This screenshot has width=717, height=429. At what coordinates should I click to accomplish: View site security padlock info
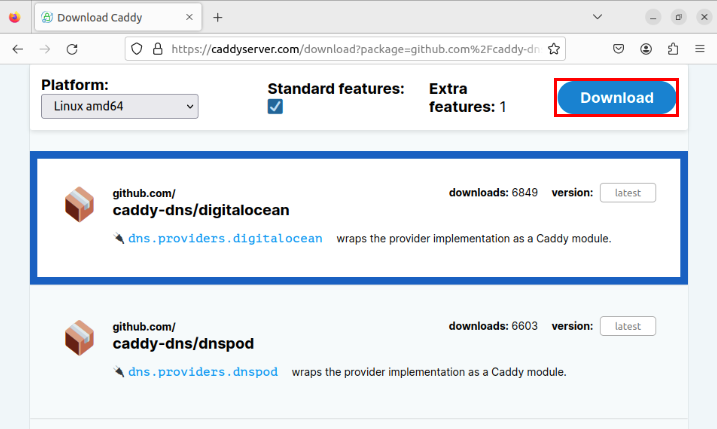pyautogui.click(x=158, y=49)
